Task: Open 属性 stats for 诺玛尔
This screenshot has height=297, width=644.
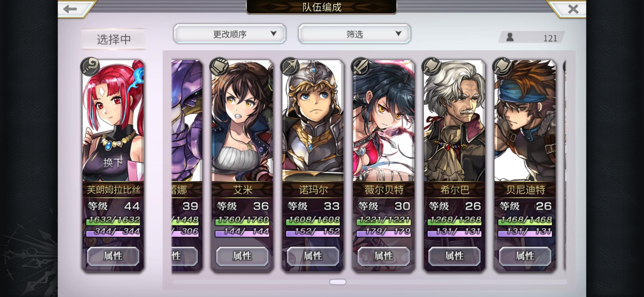Action: coord(313,256)
